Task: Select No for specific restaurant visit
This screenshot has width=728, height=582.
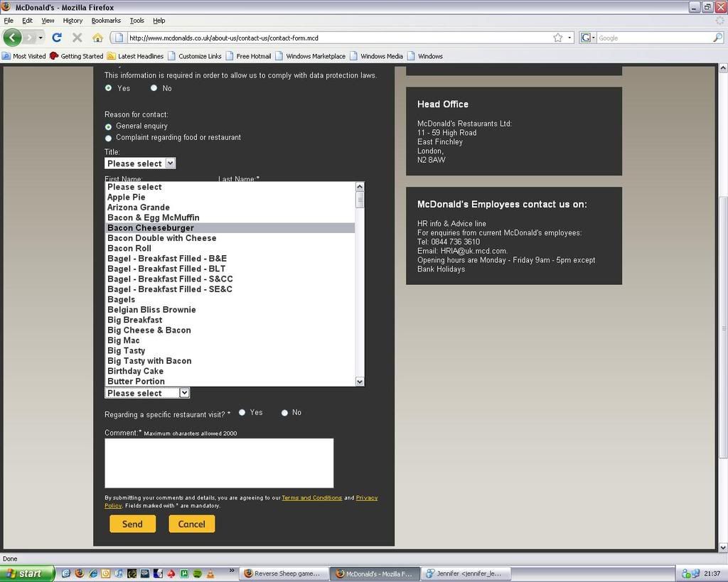Action: [x=284, y=413]
